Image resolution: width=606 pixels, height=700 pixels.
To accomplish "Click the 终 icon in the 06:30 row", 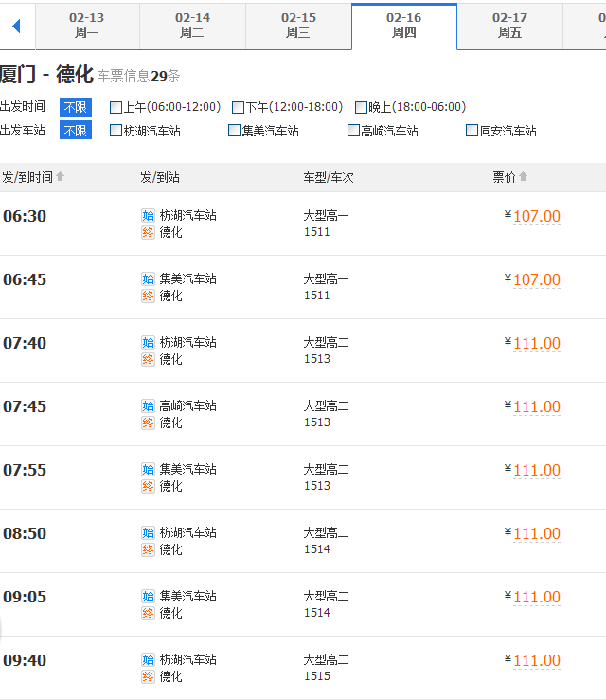I will tap(148, 233).
